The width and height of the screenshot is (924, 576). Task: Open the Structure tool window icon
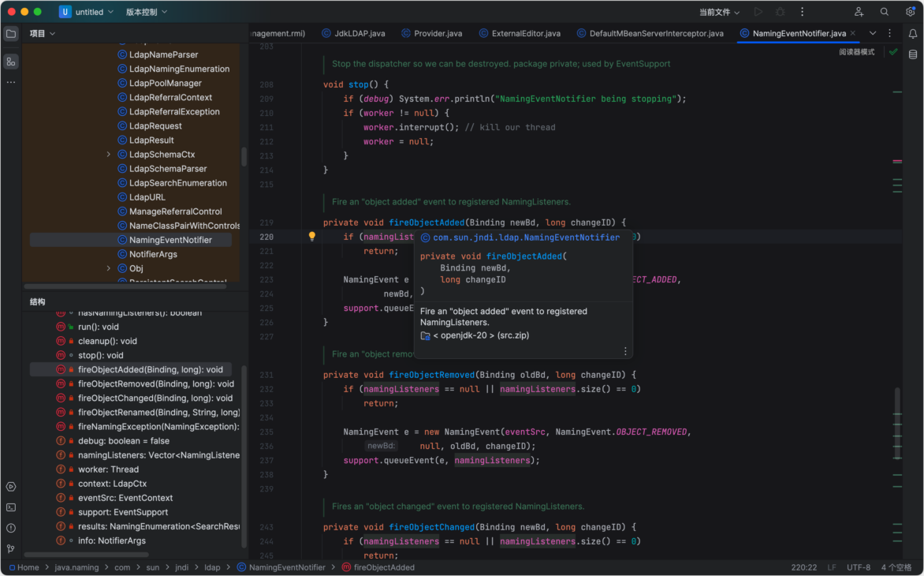pos(11,62)
